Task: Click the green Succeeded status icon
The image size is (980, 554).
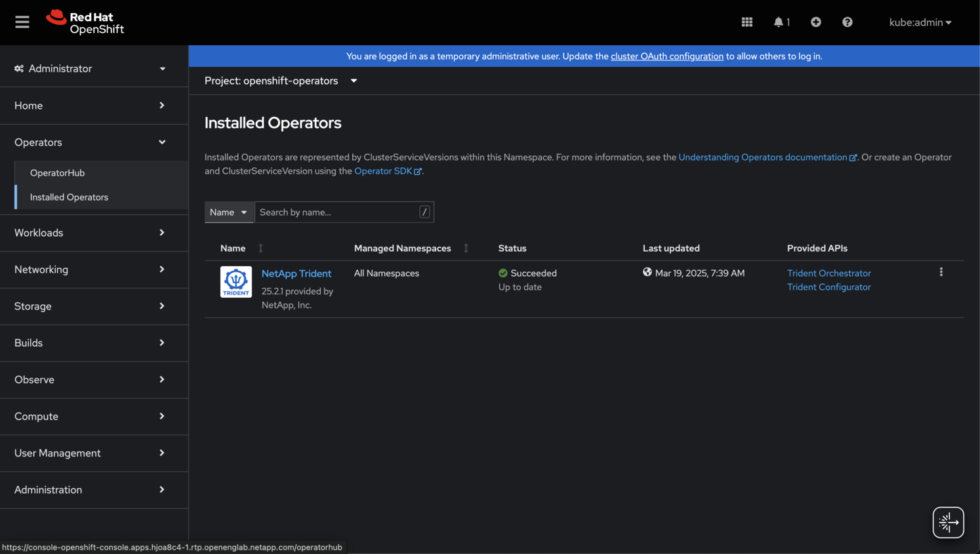Action: [503, 273]
